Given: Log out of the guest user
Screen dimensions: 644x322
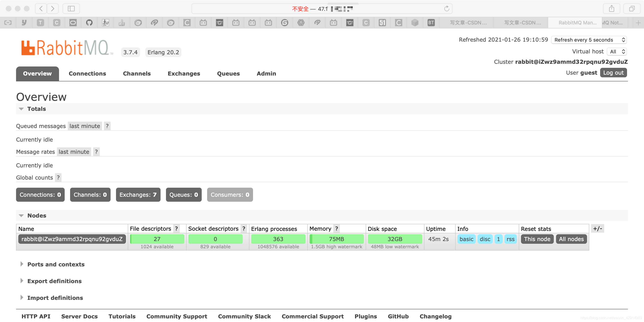Looking at the screenshot, I should (613, 73).
